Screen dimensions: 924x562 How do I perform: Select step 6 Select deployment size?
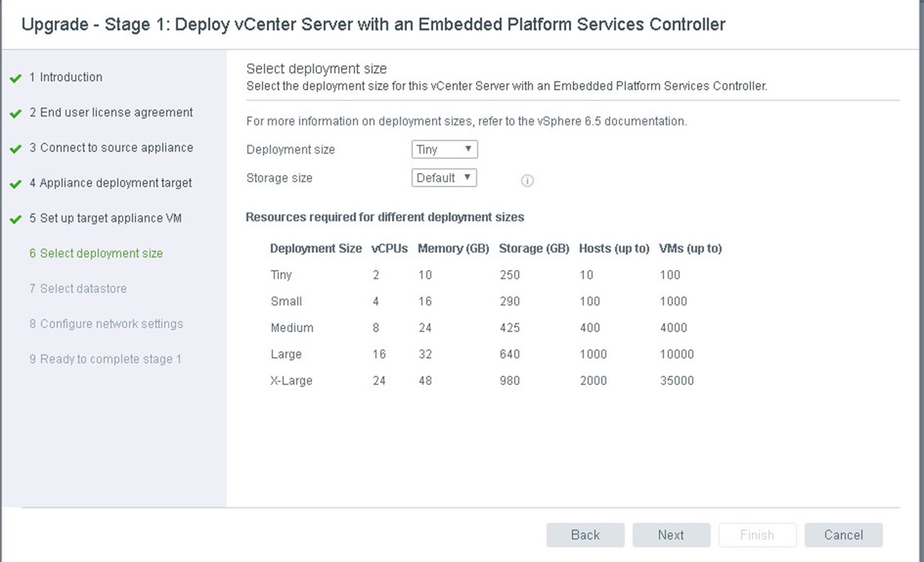[96, 254]
